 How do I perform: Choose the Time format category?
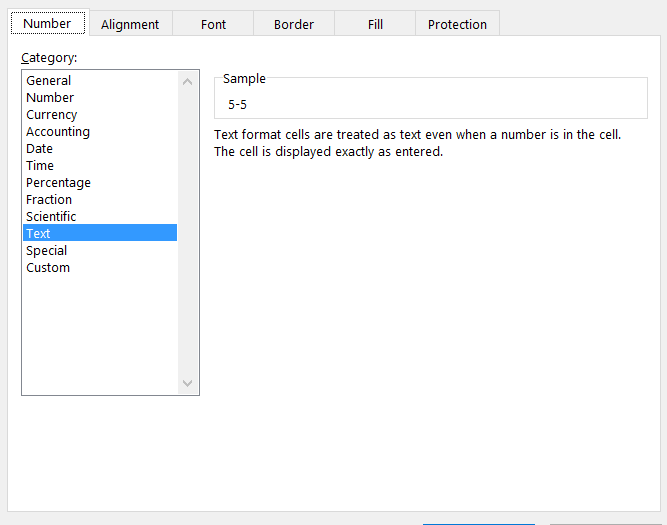click(40, 166)
